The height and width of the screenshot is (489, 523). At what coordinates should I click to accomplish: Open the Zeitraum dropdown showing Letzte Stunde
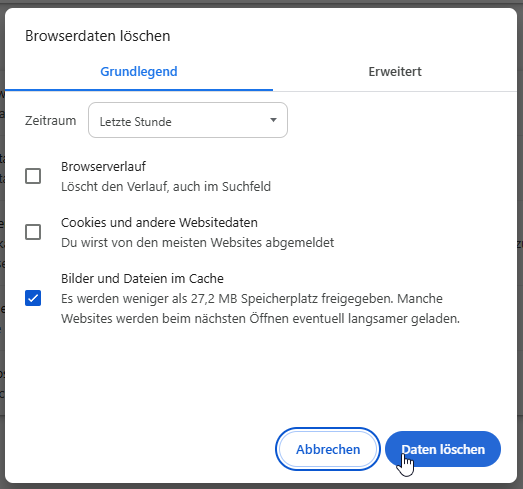188,120
